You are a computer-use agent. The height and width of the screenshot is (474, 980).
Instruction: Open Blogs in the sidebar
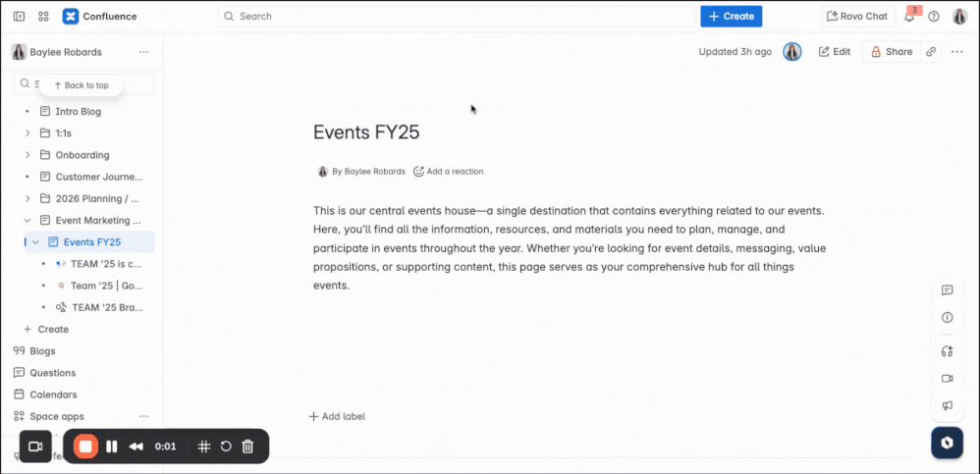click(x=42, y=351)
